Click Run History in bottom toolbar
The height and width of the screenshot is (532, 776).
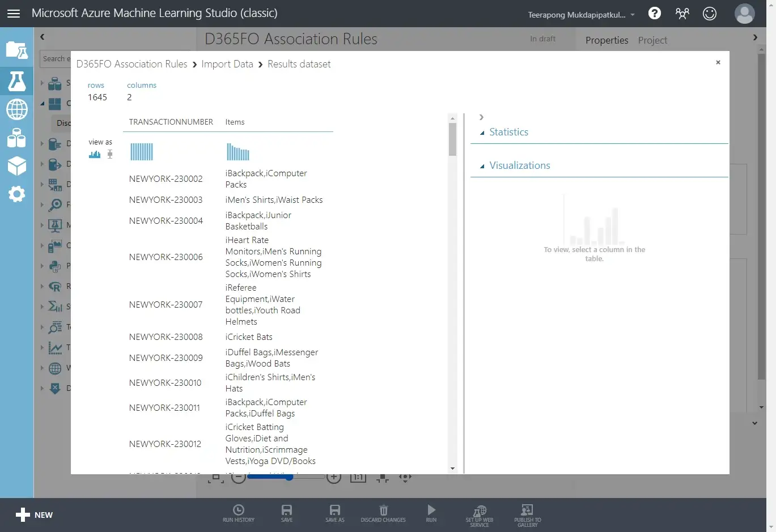point(239,513)
